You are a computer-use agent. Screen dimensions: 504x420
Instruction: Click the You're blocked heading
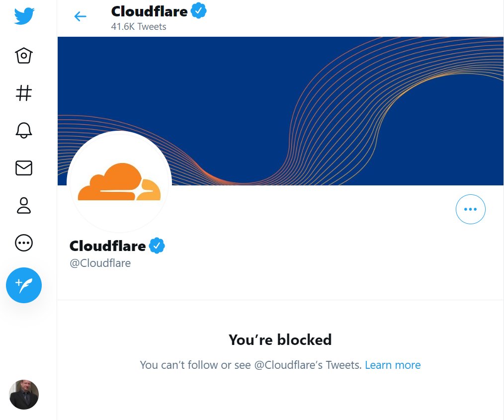click(x=280, y=339)
